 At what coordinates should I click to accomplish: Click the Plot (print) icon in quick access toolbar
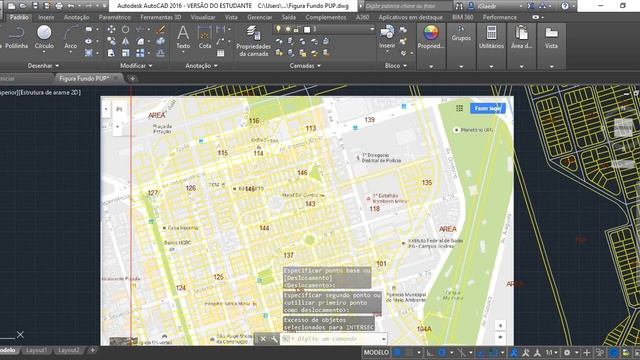click(x=59, y=6)
